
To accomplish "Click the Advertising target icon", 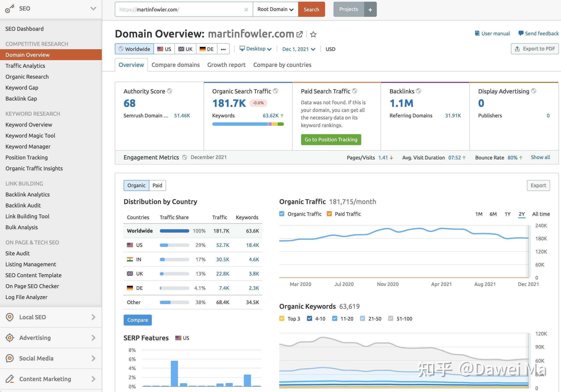I will [9, 338].
